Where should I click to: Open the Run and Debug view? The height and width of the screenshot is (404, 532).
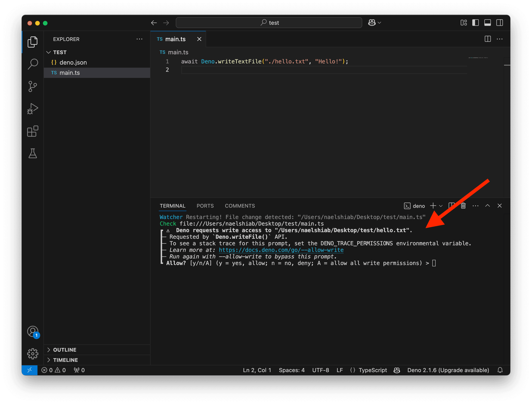click(x=32, y=109)
